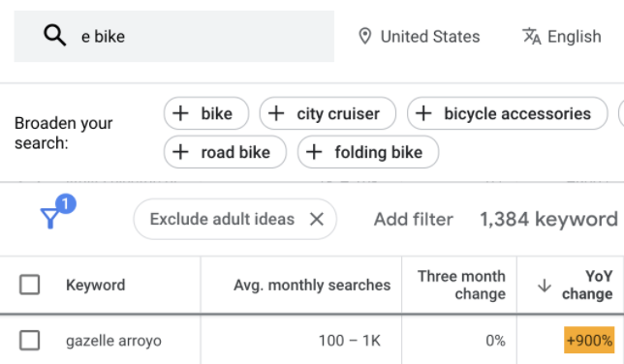The height and width of the screenshot is (364, 624).
Task: Click plus icon on city cruiser chip
Action: (276, 113)
